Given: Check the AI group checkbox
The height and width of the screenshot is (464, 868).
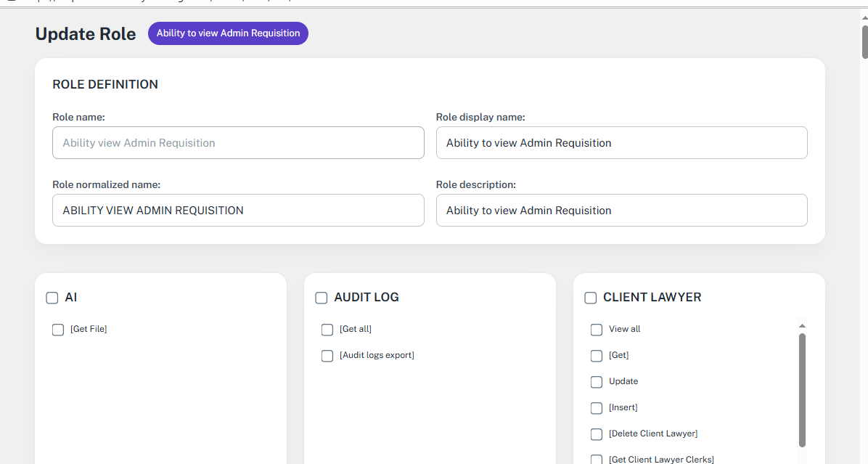Looking at the screenshot, I should click(x=52, y=298).
